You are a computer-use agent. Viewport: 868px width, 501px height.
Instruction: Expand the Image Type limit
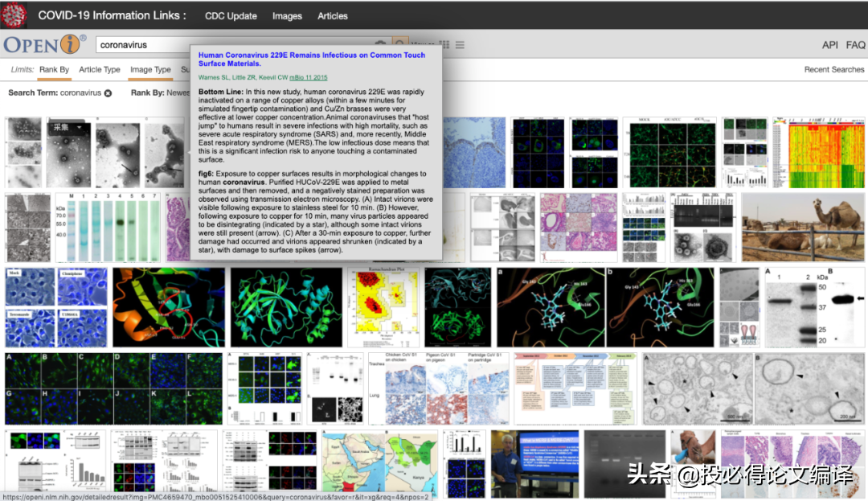click(x=150, y=70)
